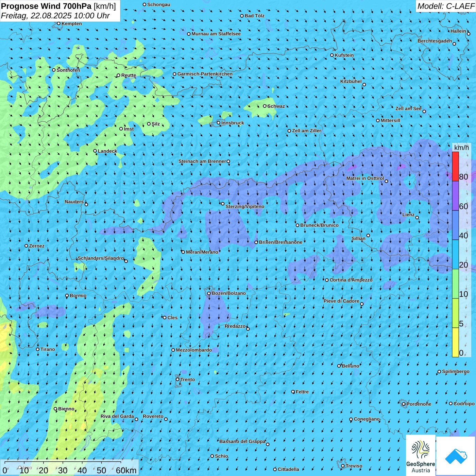The image size is (476, 476).
Task: Click the date 'Freitag, 22.08.2025 10:00 Uhr'
Action: coord(55,16)
